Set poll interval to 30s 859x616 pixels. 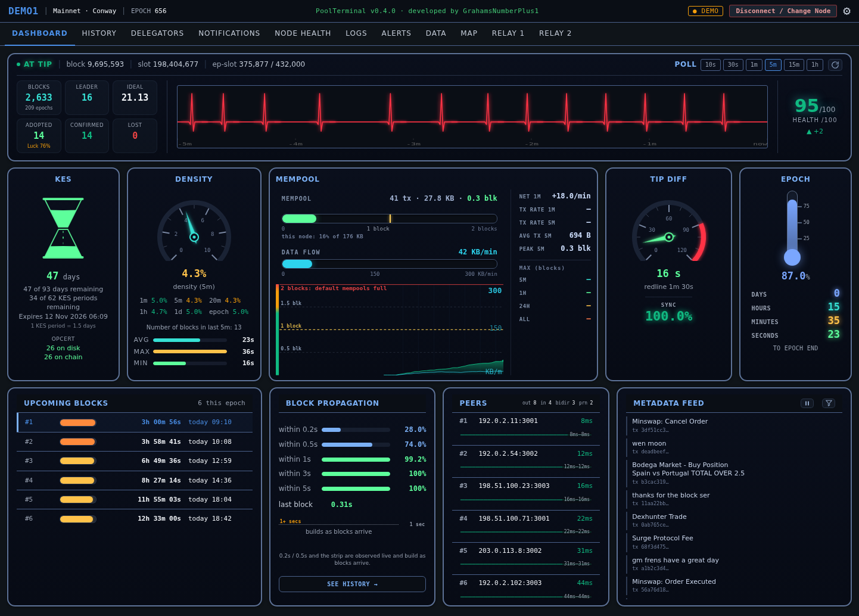pos(733,65)
